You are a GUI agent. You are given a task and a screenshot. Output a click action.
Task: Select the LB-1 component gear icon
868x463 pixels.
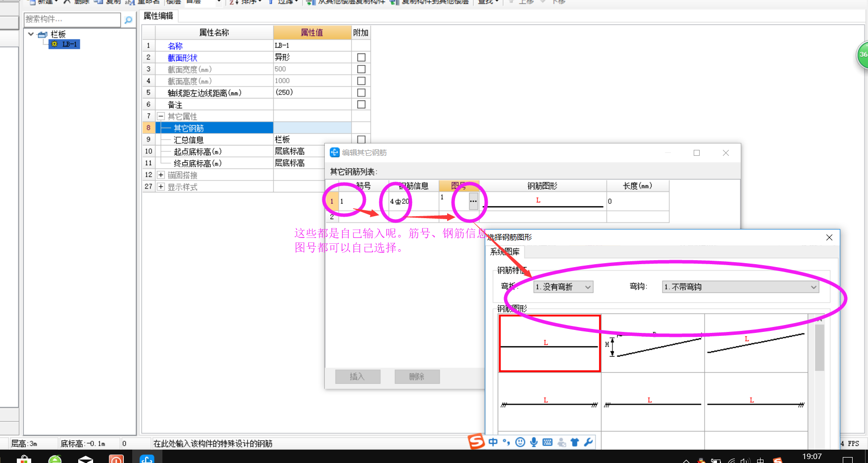tap(54, 44)
